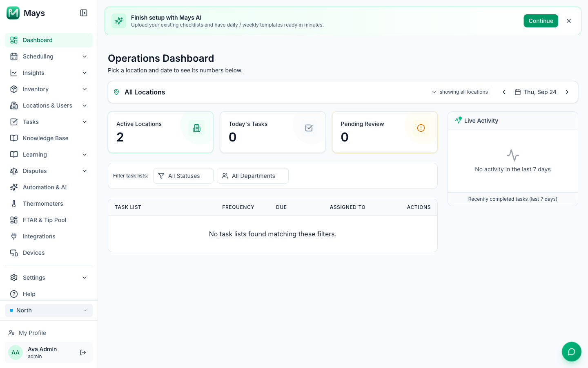Open the Pending Review card
Viewport: 588px width, 368px height.
click(x=385, y=132)
